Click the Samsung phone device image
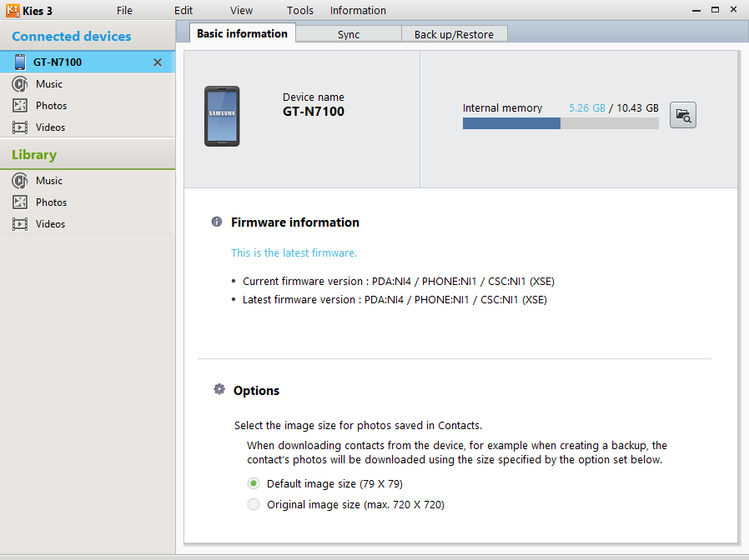The image size is (749, 560). pyautogui.click(x=222, y=116)
